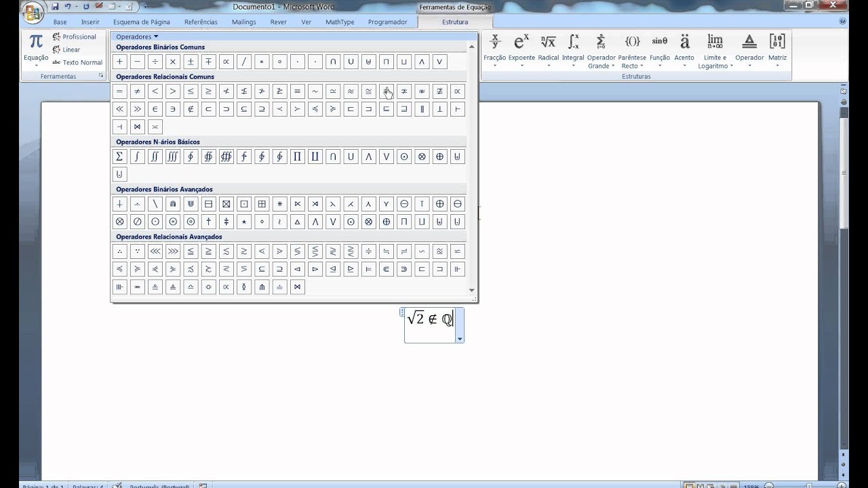Open the Acento structures dropdown
This screenshot has width=868, height=488.
point(684,50)
